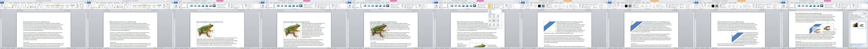The height and width of the screenshot is (49, 868).
Task: Click pilcrow show-marks icon in leftmost window
Action: [x=44, y=5]
